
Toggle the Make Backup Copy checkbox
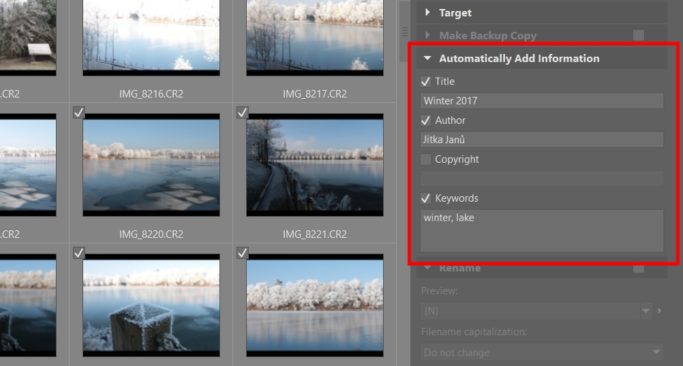(639, 35)
